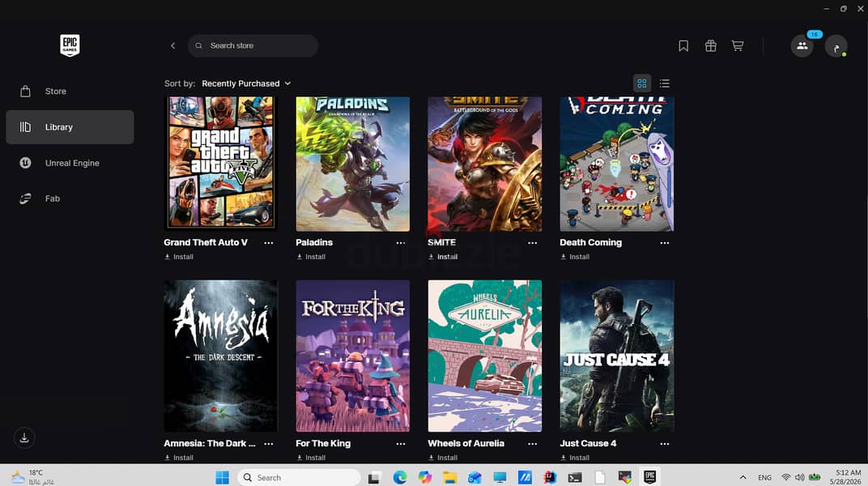Open File Explorer from taskbar
The image size is (868, 486).
(x=449, y=477)
